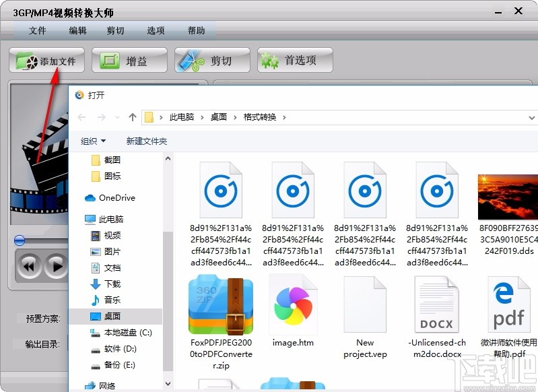Click the play button in preview
This screenshot has width=538, height=392.
tap(56, 266)
